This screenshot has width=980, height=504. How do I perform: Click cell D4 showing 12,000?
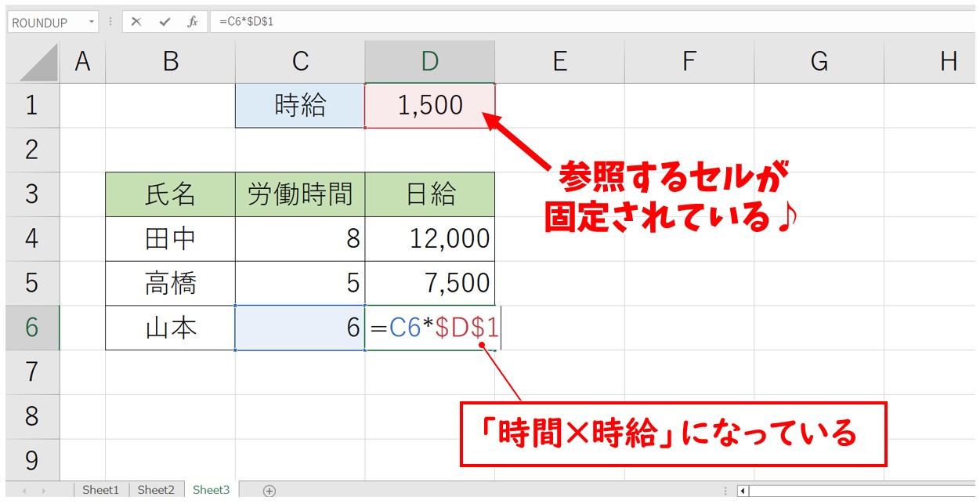click(x=430, y=239)
